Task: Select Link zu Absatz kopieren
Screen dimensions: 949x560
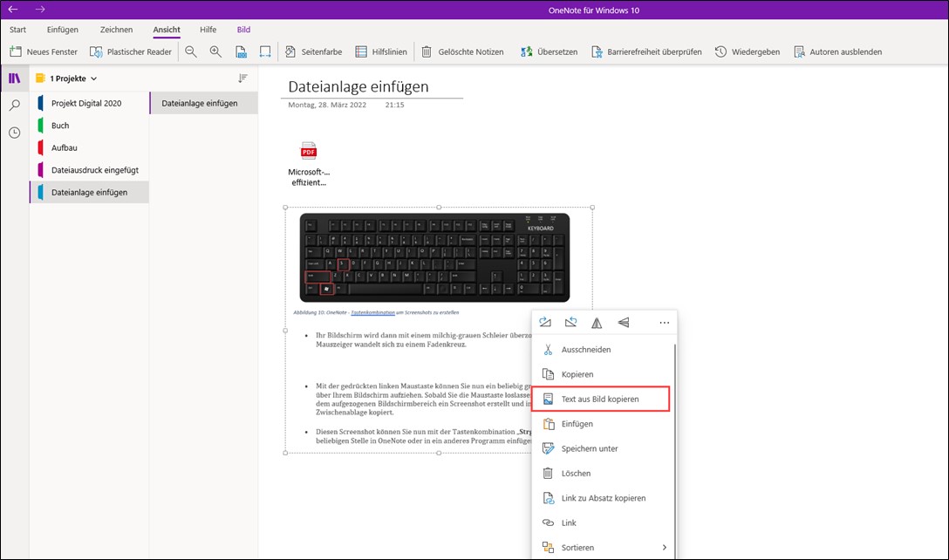Action: tap(603, 499)
